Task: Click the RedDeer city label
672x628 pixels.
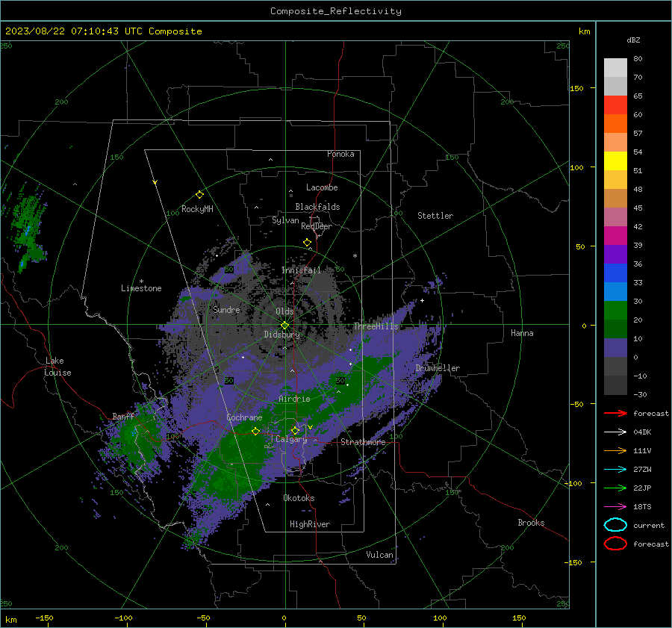Action: tap(317, 226)
